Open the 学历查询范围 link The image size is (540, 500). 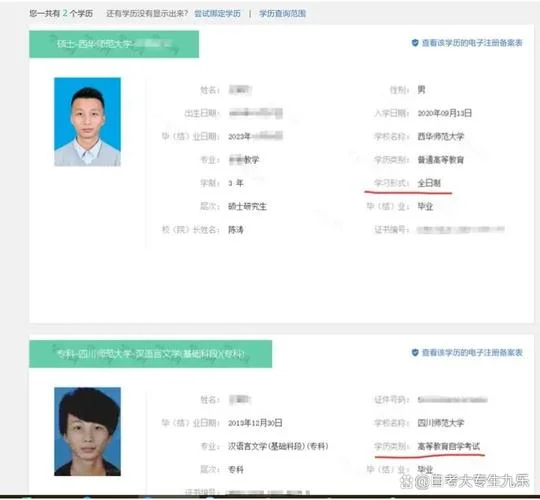(282, 13)
